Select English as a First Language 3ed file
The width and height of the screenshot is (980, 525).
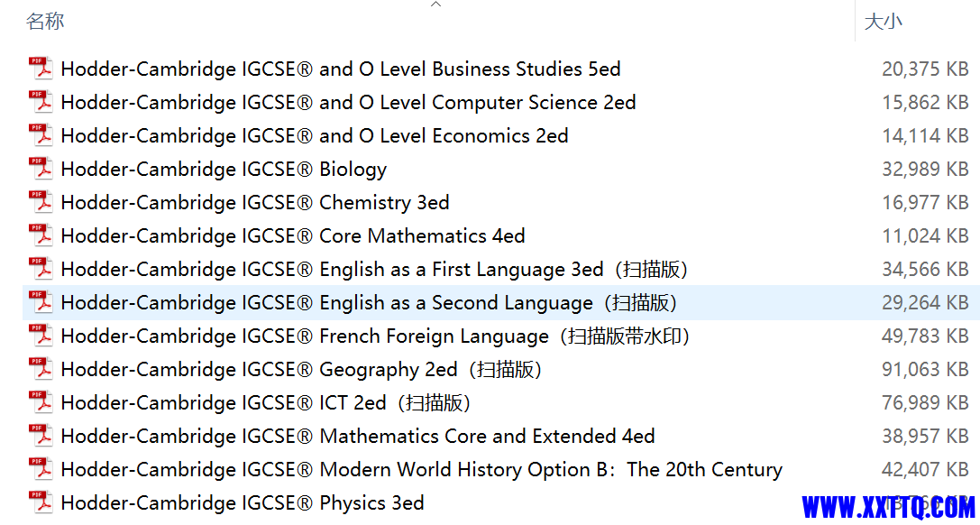[x=375, y=270]
